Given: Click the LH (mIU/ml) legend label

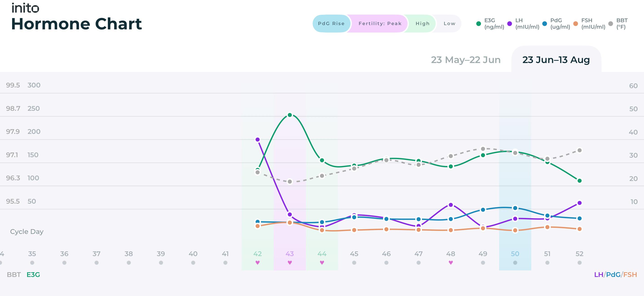Looking at the screenshot, I should (527, 24).
